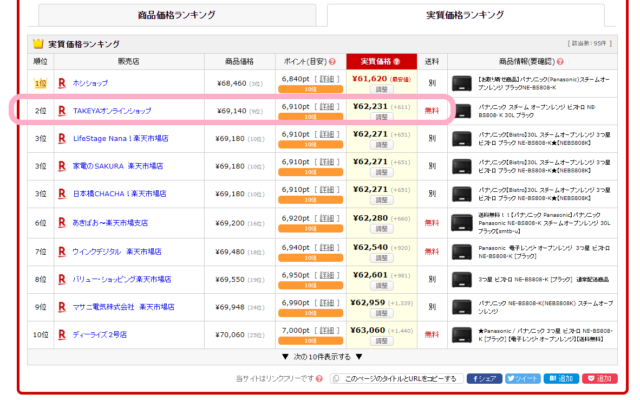The width and height of the screenshot is (640, 400).
Task: Open あきばお〜楽天市場支店 link
Action: pyautogui.click(x=110, y=223)
